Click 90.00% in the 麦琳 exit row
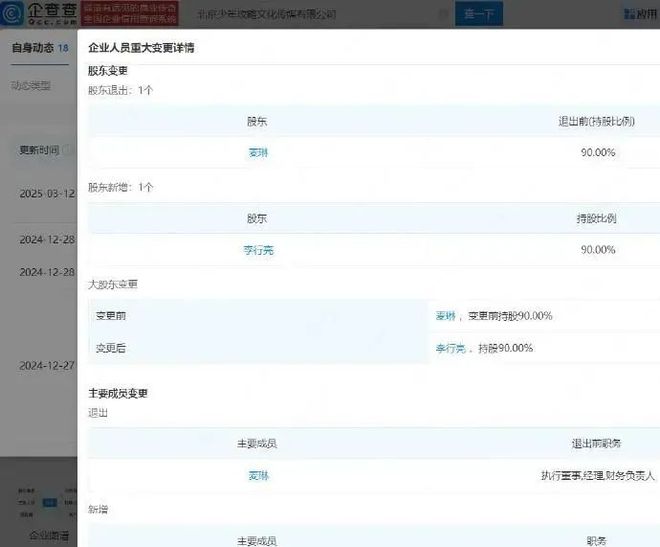Viewport: 660px width, 547px height. pos(598,152)
